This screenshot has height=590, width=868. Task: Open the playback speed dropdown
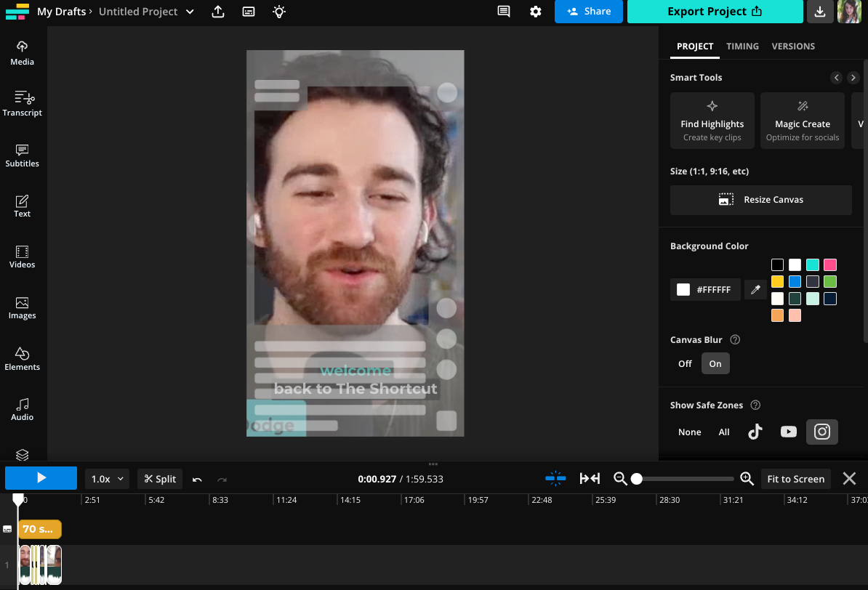(x=106, y=478)
